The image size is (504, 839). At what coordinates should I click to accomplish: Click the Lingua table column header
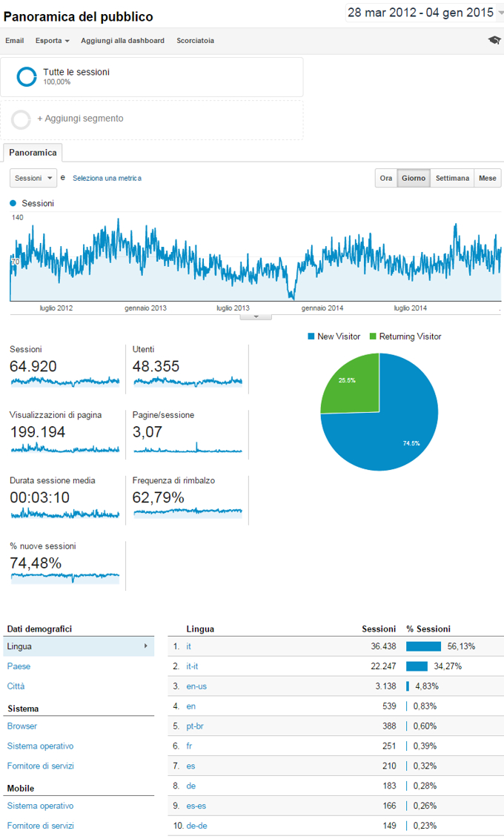pyautogui.click(x=200, y=629)
